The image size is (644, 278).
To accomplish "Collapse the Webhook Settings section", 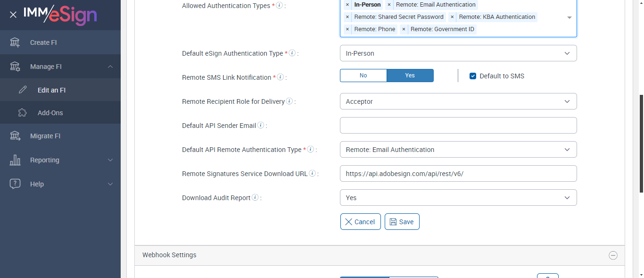I will (613, 255).
